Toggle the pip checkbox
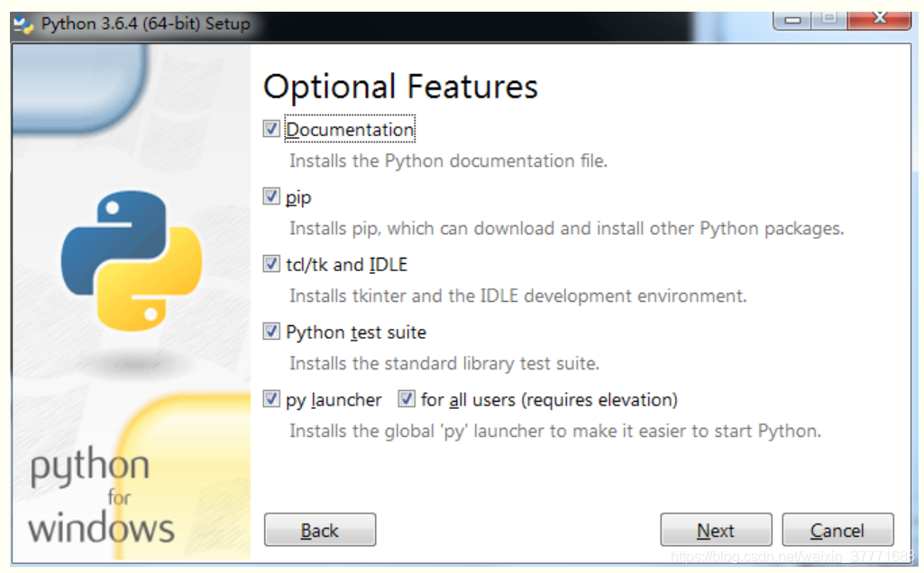Viewport: 924px width, 573px height. [271, 196]
